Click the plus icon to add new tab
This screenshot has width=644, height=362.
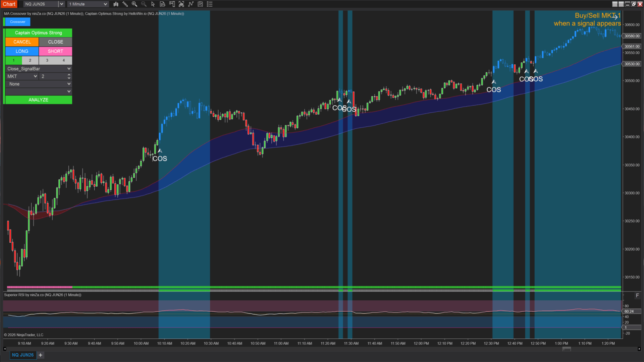41,355
